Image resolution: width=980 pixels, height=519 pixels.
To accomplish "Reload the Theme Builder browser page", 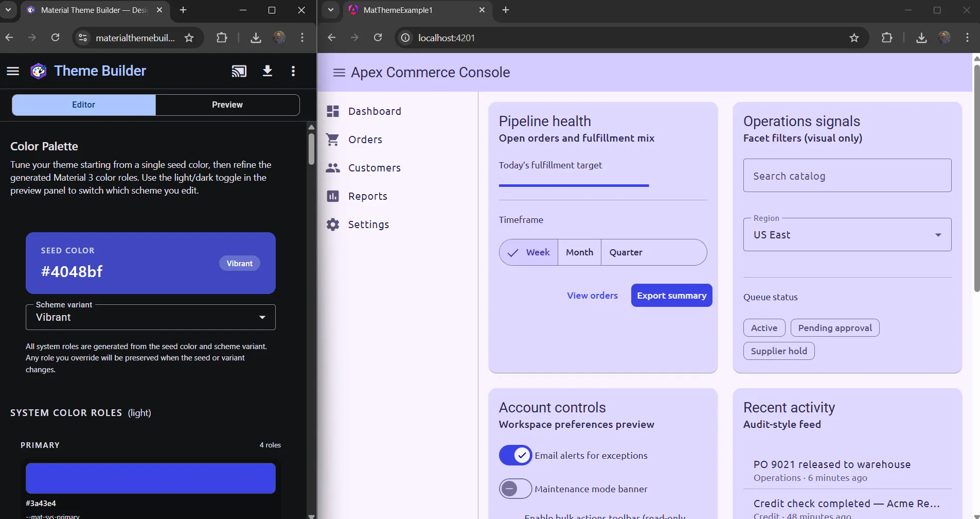I will tap(56, 38).
